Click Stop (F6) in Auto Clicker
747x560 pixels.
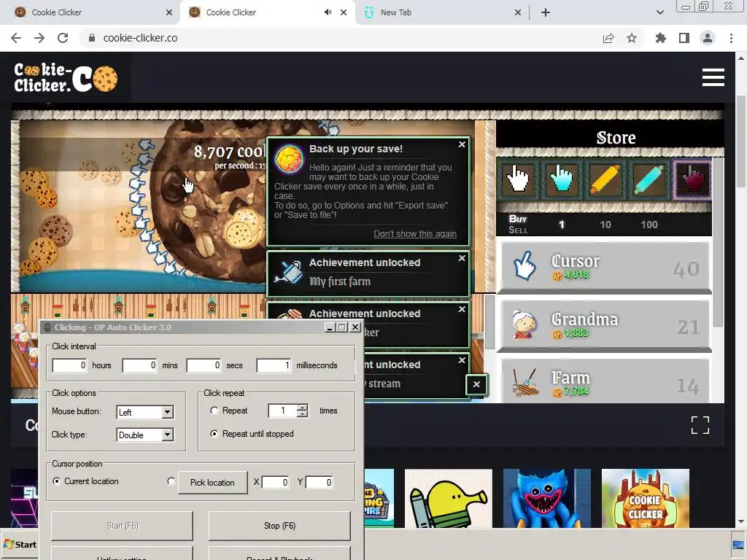tap(279, 526)
